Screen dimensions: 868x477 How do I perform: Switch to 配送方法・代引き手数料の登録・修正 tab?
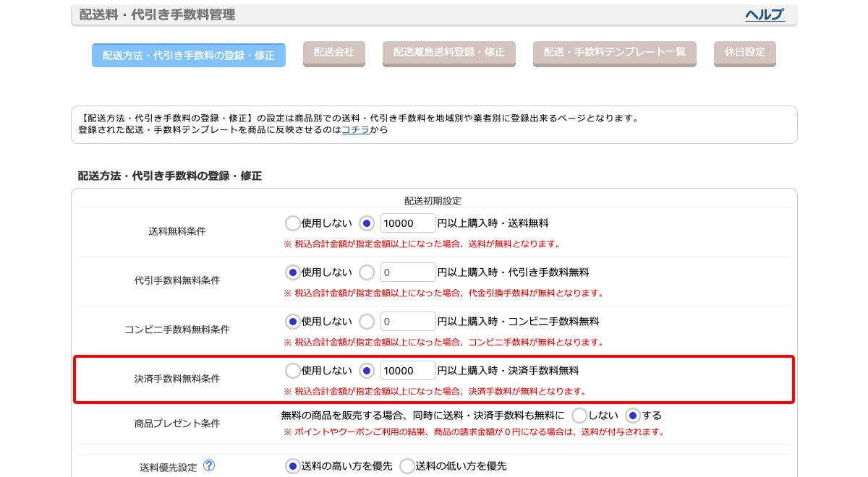click(188, 56)
